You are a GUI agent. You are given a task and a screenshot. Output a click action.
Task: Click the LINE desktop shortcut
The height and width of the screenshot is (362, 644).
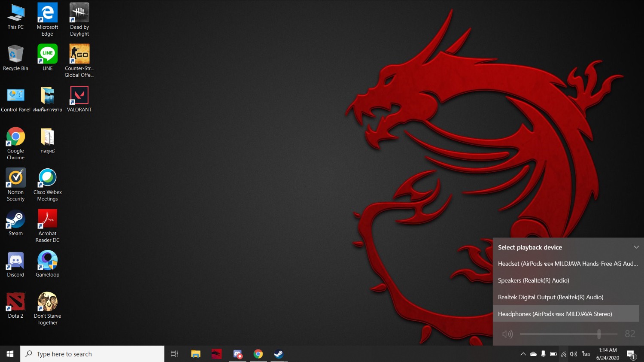pyautogui.click(x=47, y=57)
